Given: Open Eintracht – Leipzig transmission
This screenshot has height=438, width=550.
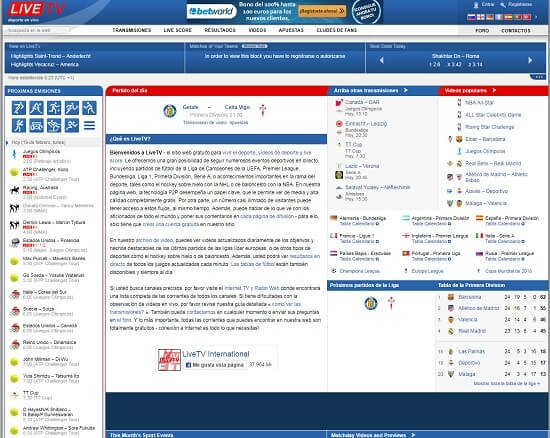Looking at the screenshot, I should coord(366,124).
